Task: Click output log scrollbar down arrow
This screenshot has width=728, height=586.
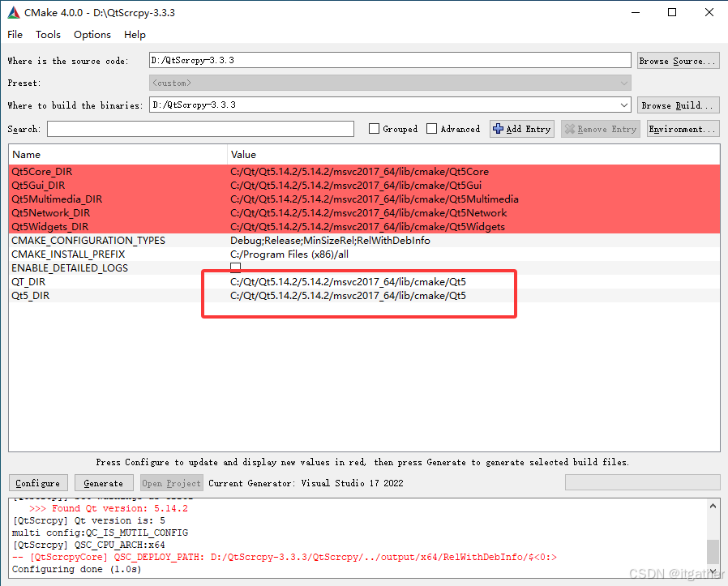Action: (x=713, y=571)
